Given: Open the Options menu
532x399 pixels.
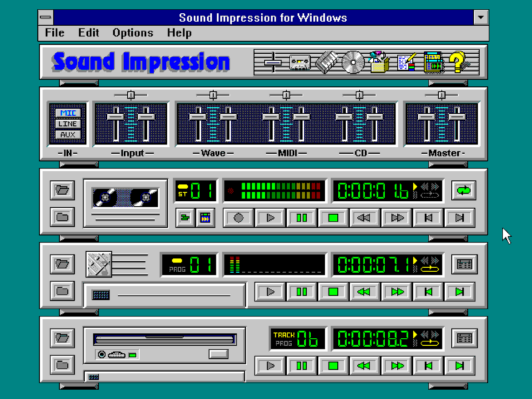Looking at the screenshot, I should [133, 33].
